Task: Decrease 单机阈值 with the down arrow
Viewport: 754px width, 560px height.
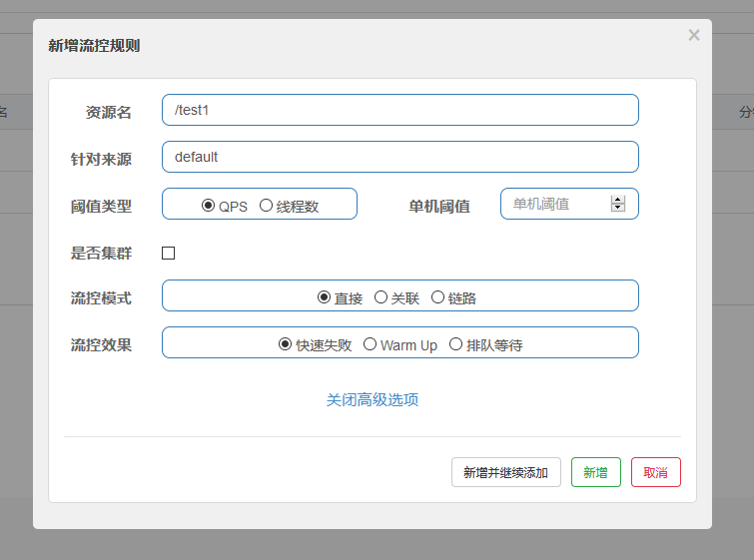Action: point(618,209)
